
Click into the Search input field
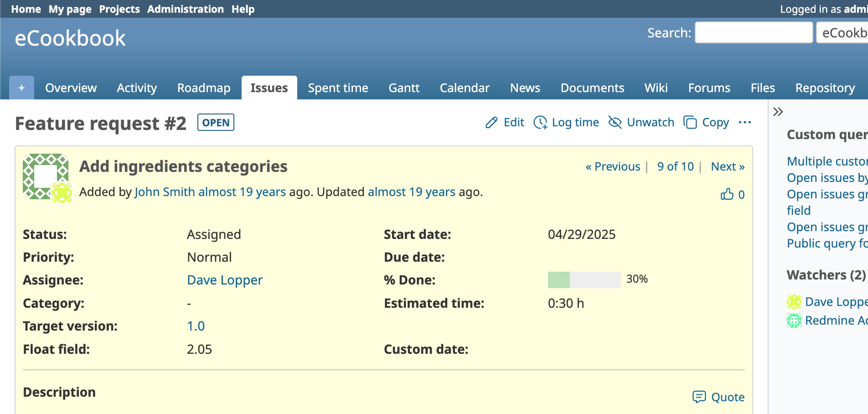click(x=753, y=33)
